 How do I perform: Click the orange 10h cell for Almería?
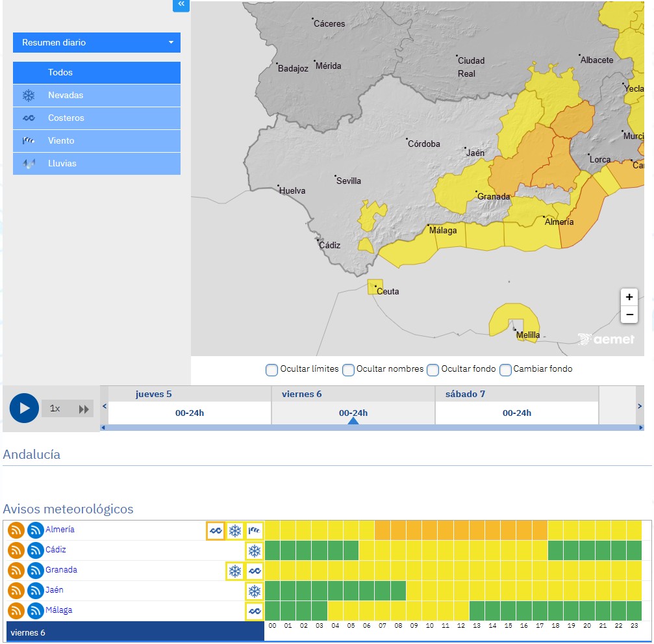[x=429, y=530]
